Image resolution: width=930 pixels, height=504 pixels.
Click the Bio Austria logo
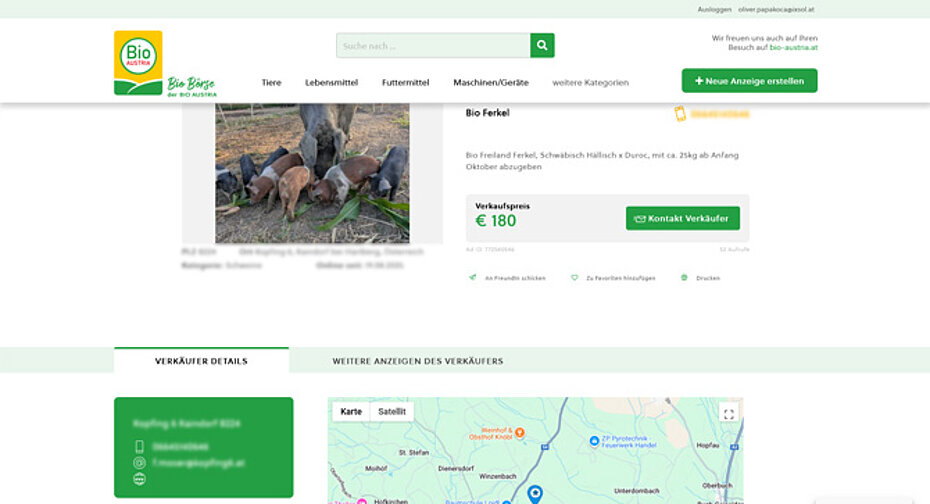point(138,62)
